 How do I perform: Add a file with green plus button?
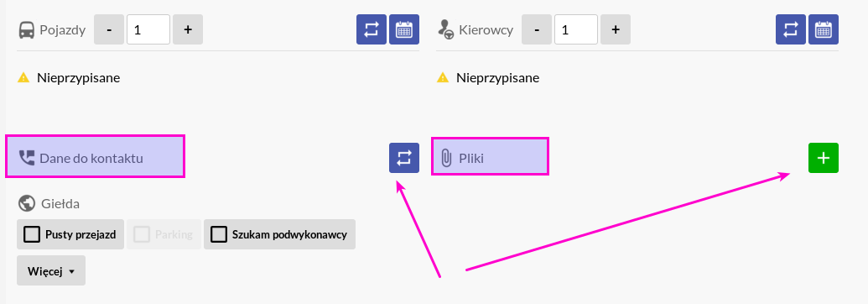(x=824, y=158)
